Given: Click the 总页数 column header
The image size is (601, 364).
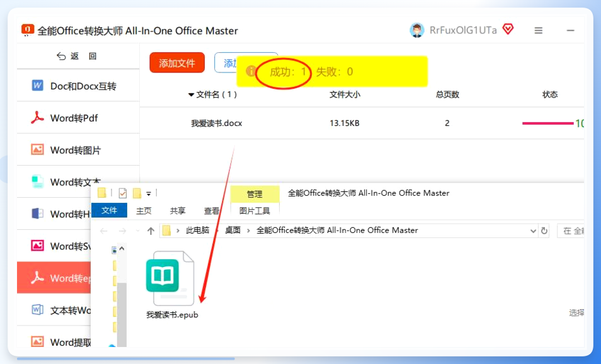Looking at the screenshot, I should pyautogui.click(x=447, y=94).
